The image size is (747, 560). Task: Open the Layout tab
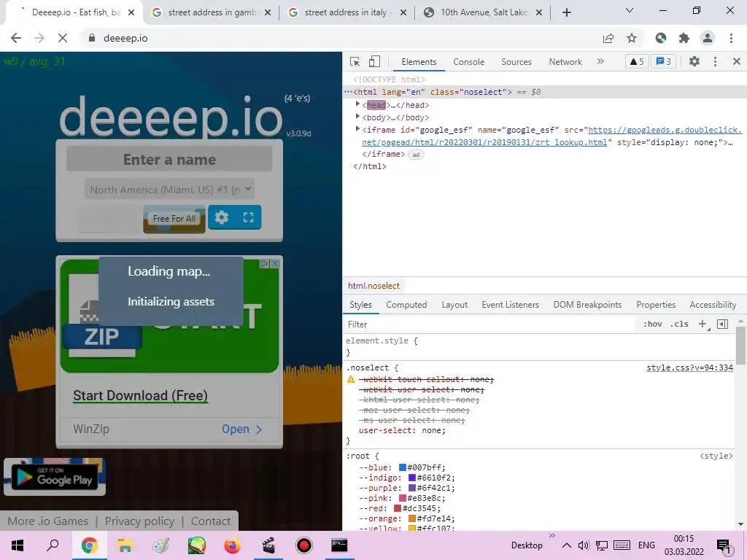[x=454, y=305]
